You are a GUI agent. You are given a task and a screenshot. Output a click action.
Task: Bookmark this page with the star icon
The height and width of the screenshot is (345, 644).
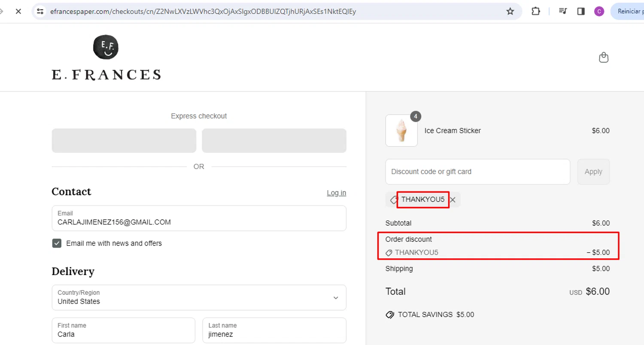[510, 12]
